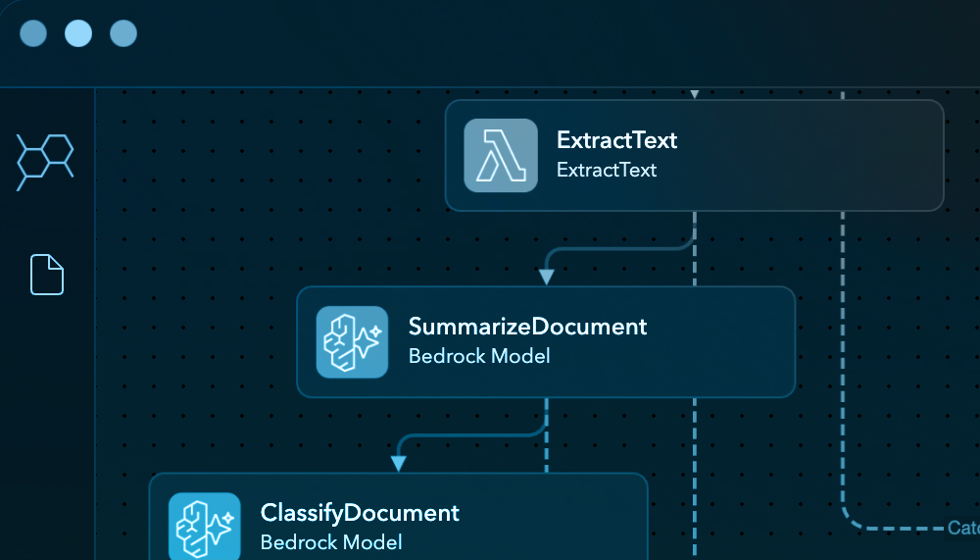Screen dimensions: 980x560
Task: Select the ExtractText node title
Action: coord(616,140)
